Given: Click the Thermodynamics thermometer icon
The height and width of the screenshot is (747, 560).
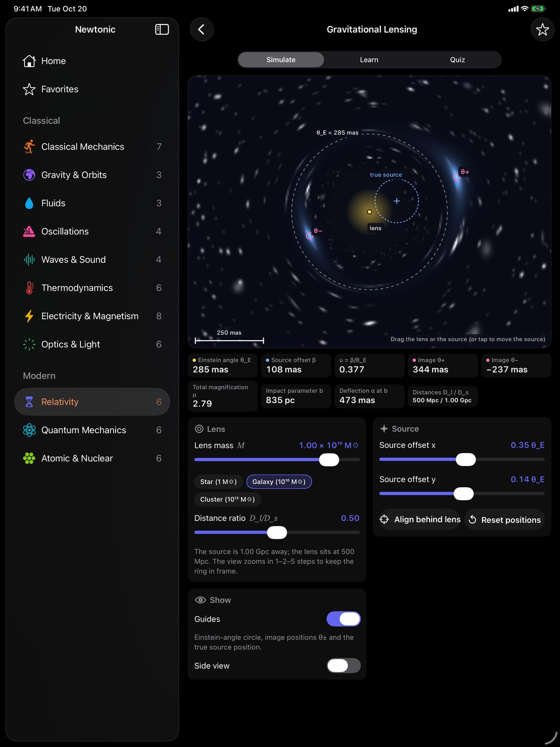Looking at the screenshot, I should pos(30,288).
